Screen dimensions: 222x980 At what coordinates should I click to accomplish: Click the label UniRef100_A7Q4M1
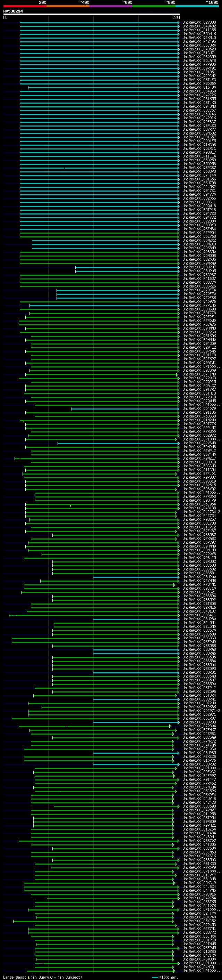pyautogui.click(x=199, y=584)
